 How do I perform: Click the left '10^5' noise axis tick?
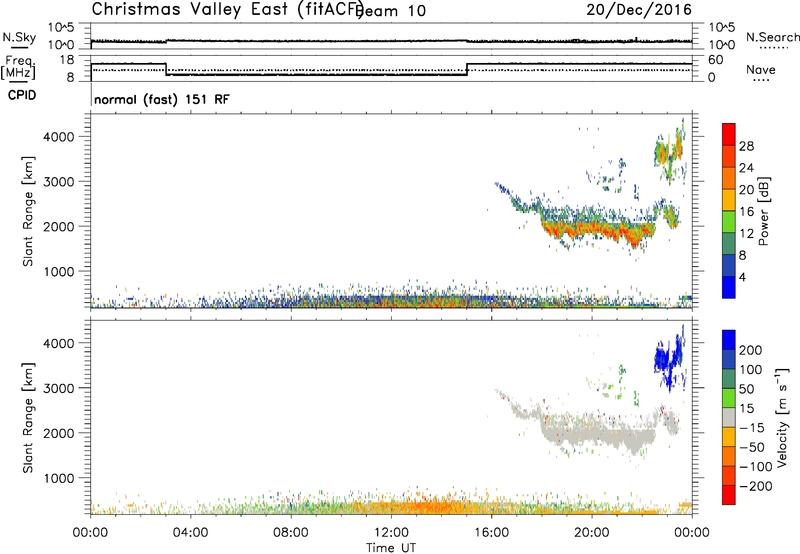point(61,28)
